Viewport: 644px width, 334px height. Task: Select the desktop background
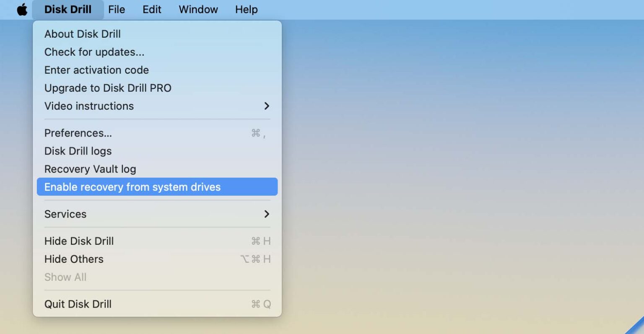pyautogui.click(x=461, y=168)
